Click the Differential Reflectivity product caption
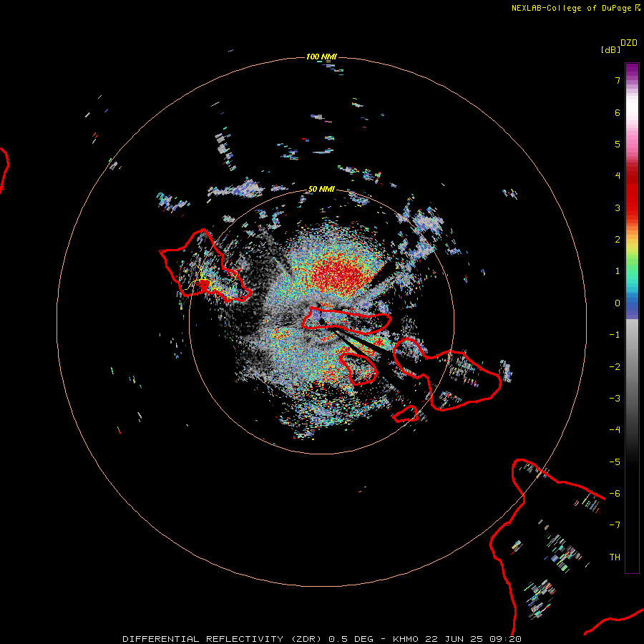The width and height of the screenshot is (644, 644). tap(322, 639)
